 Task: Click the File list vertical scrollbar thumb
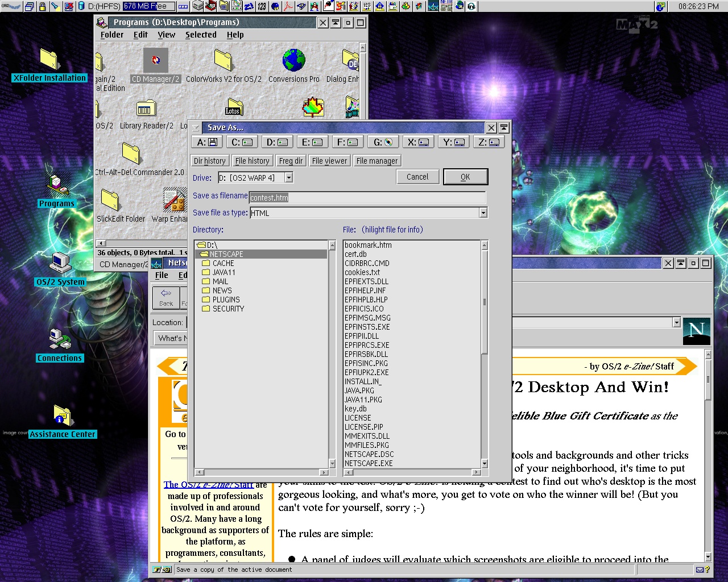coord(485,302)
